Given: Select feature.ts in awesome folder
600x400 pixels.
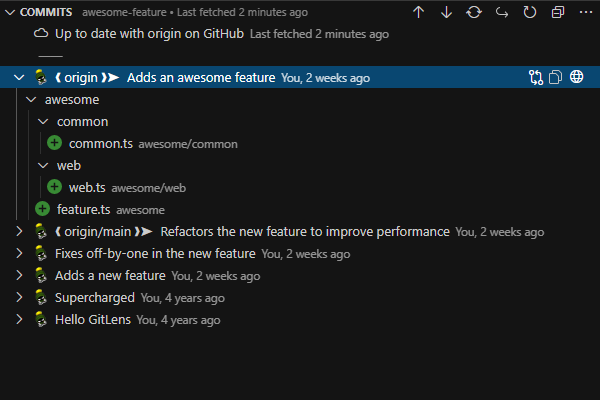Looking at the screenshot, I should [83, 209].
